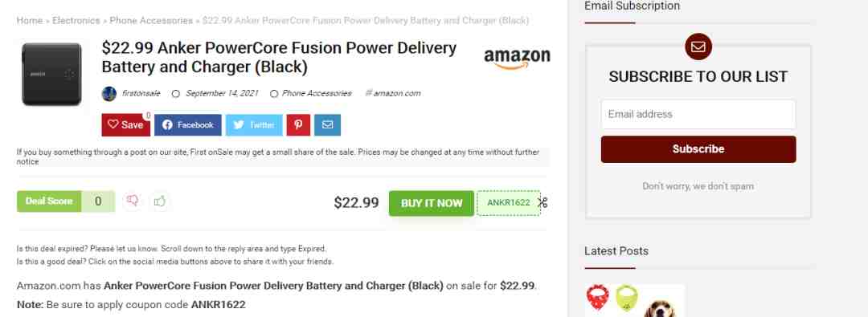
Task: Share the deal on Twitter
Action: [x=254, y=125]
